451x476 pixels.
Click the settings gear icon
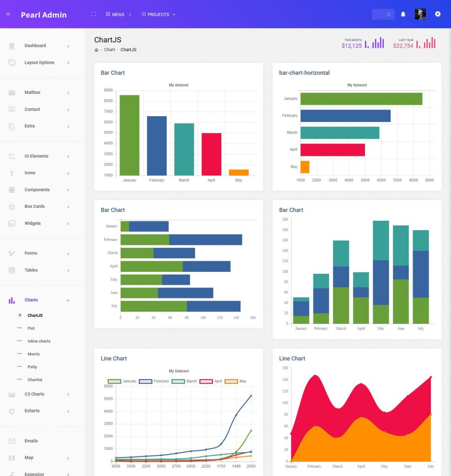[x=437, y=14]
